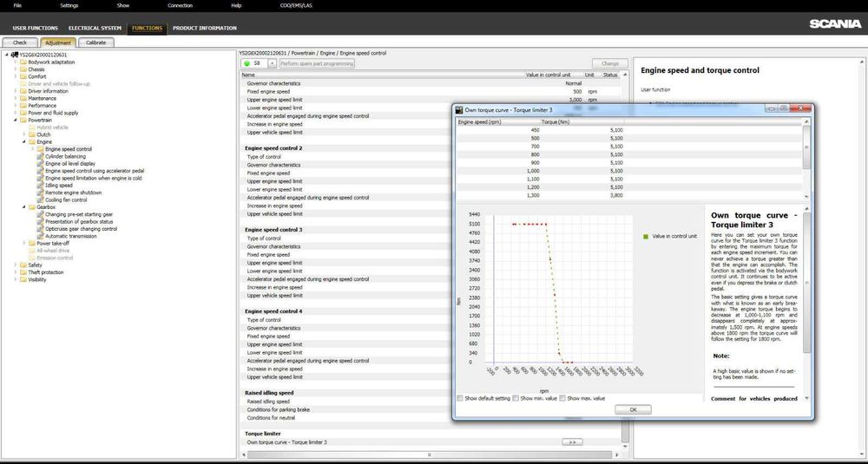Tick the Show min. value checkbox

coord(515,398)
